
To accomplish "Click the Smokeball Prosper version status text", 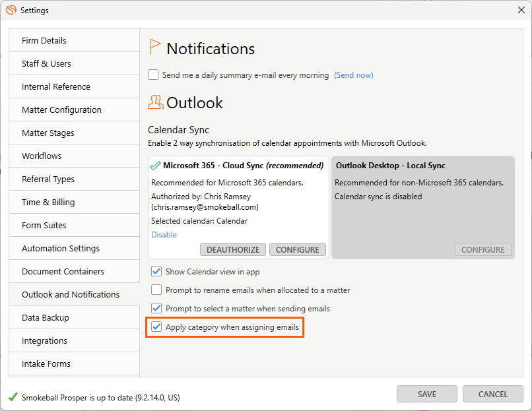I will pos(101,397).
